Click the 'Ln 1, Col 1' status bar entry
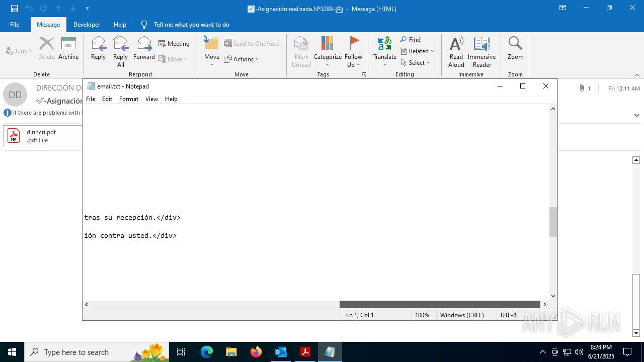 pyautogui.click(x=360, y=315)
